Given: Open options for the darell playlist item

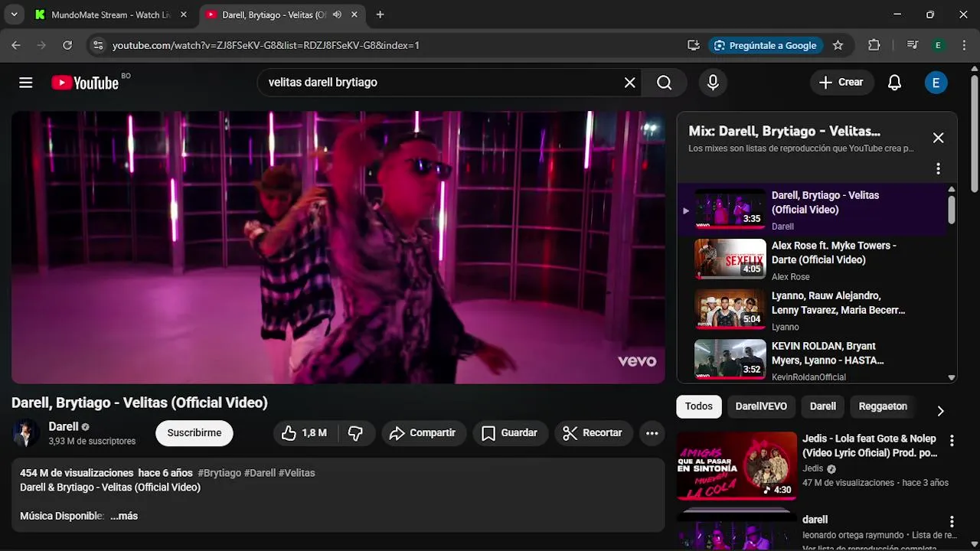Looking at the screenshot, I should click(x=952, y=522).
